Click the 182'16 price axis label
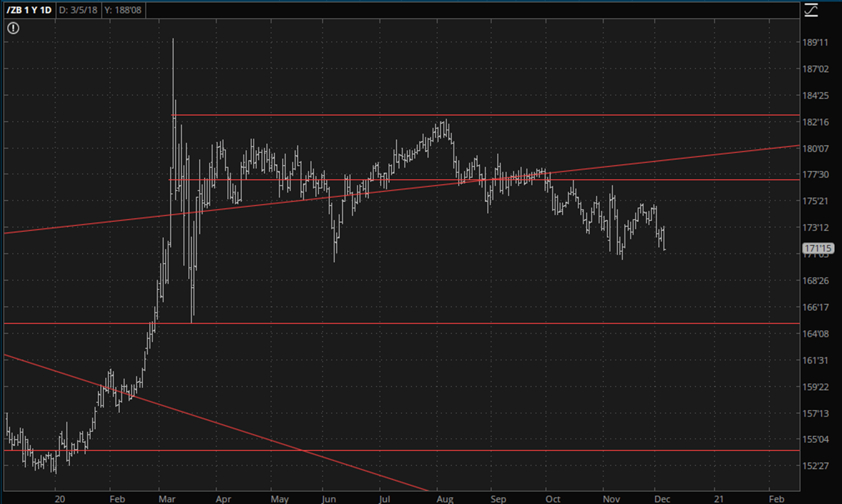 (815, 122)
